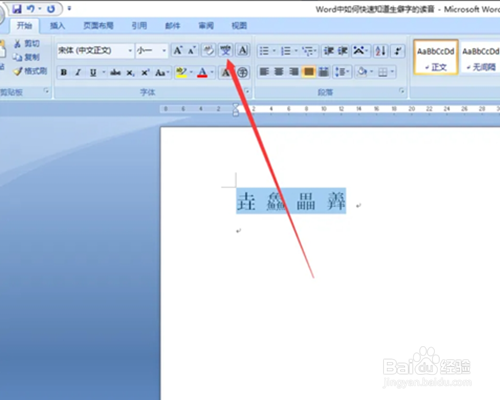
Task: Open the Font (字体) dialog launcher
Action: [247, 91]
